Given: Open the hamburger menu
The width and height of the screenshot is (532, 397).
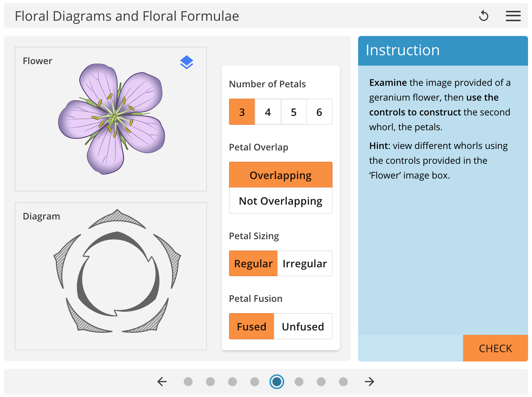Looking at the screenshot, I should (513, 16).
